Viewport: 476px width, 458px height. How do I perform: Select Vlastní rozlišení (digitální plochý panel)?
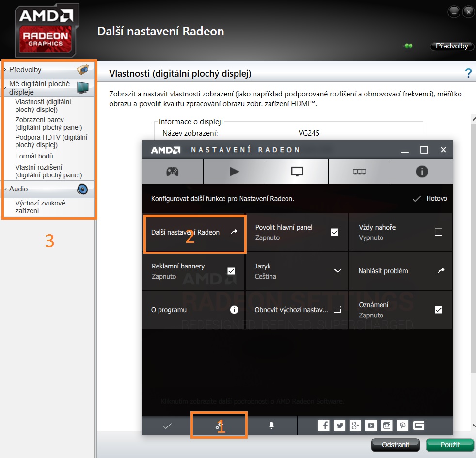48,171
